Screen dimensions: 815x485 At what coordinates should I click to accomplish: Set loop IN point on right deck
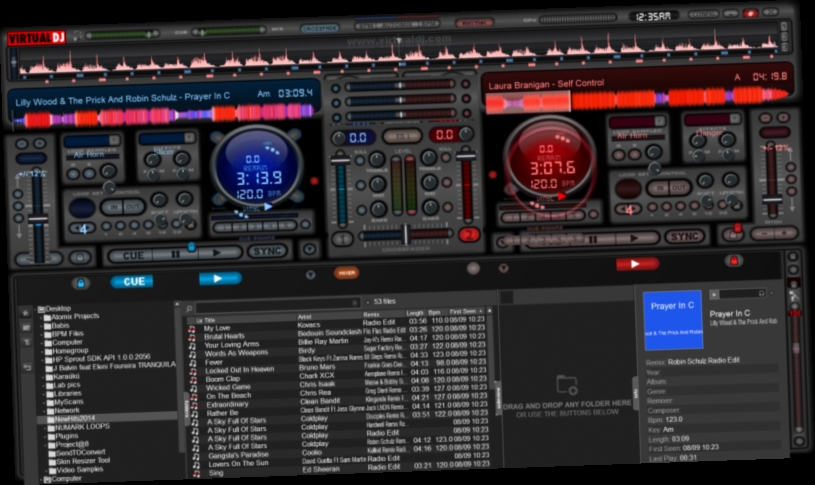pos(660,188)
